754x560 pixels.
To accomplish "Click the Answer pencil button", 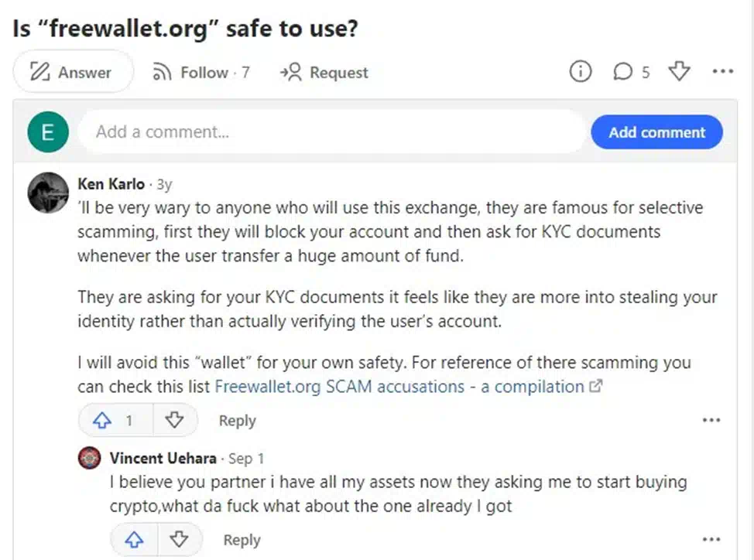I will click(x=73, y=72).
